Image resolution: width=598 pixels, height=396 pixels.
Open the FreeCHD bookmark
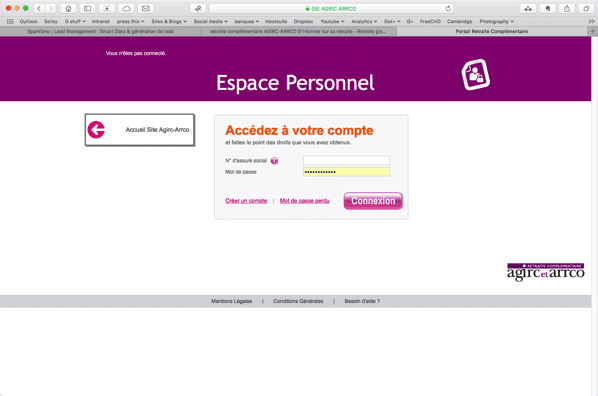point(430,21)
